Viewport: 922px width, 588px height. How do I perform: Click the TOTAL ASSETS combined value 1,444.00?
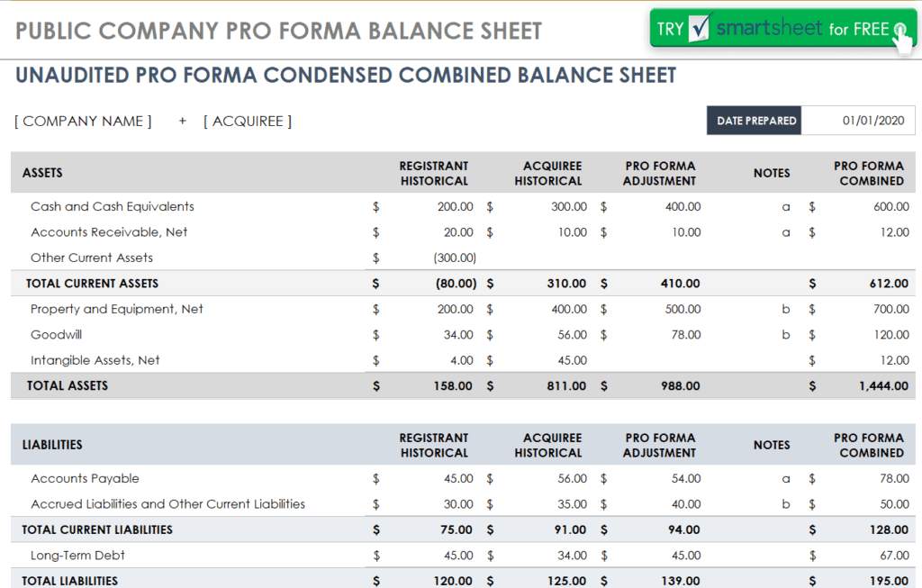point(883,385)
